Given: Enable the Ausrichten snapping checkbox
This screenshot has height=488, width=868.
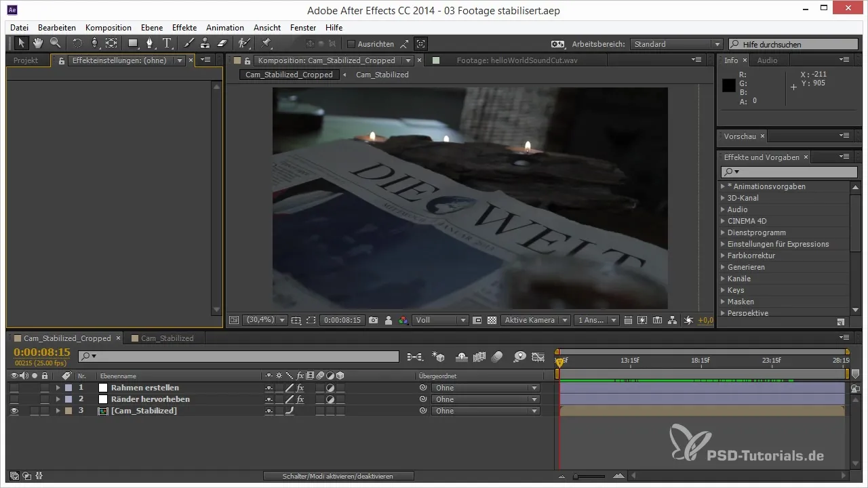Looking at the screenshot, I should coord(351,44).
